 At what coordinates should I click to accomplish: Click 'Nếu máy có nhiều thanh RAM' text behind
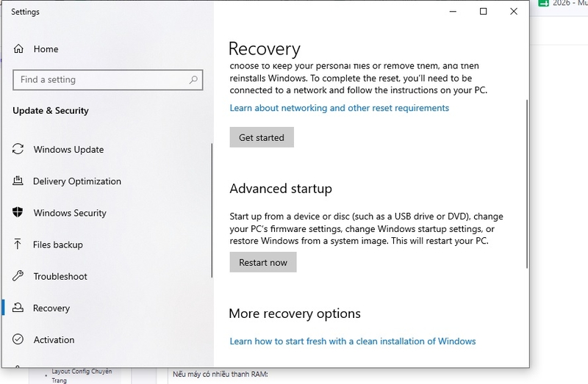220,374
